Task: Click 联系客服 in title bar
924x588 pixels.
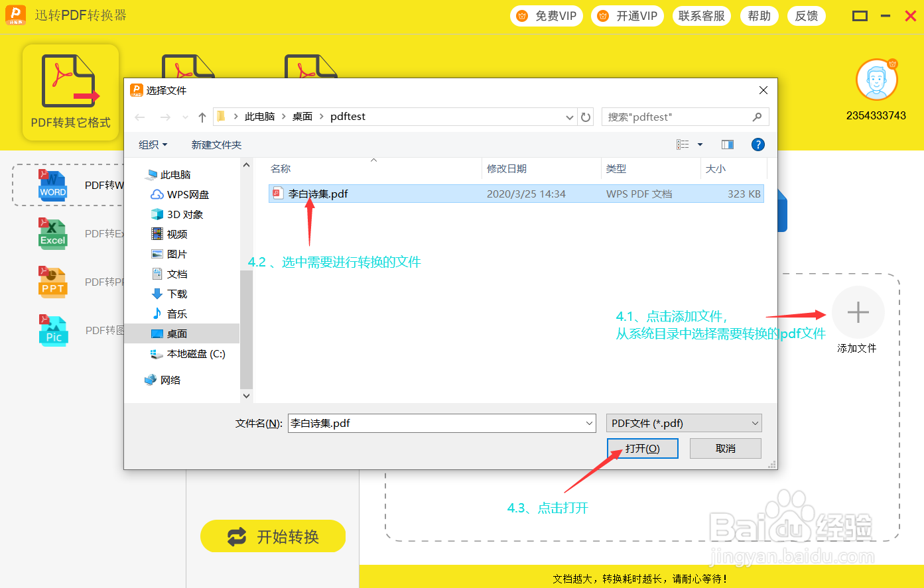Action: pos(702,16)
